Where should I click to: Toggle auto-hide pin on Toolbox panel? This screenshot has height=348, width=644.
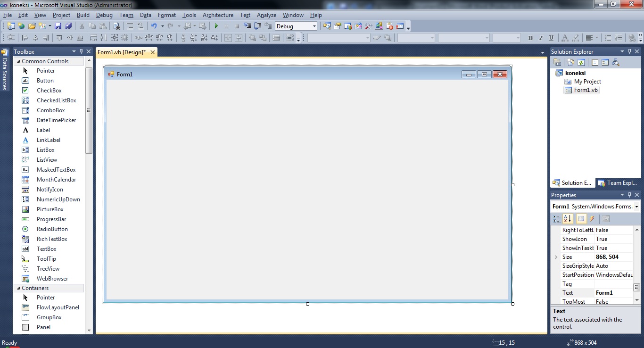(x=81, y=51)
